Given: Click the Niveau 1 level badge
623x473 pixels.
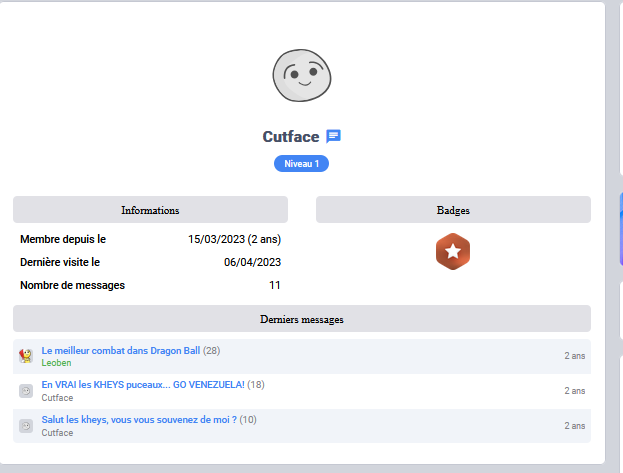Looking at the screenshot, I should coord(302,164).
